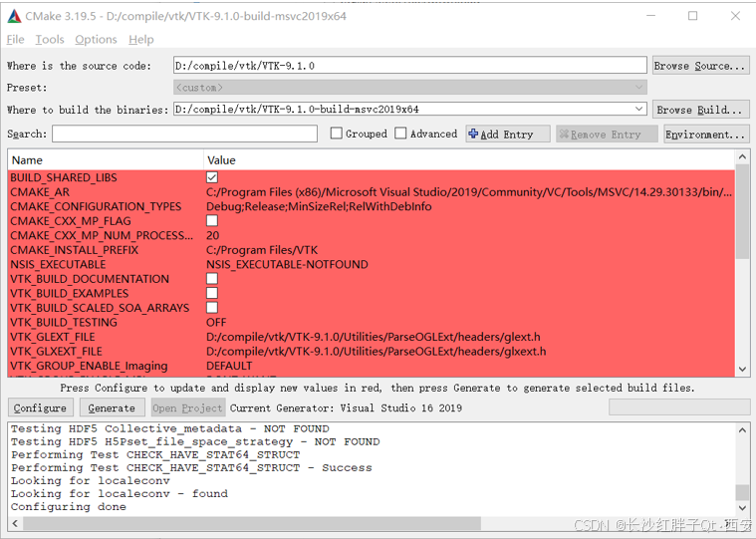Viewport: 756px width, 539px height.
Task: Click the Current Generator label text
Action: click(x=346, y=407)
